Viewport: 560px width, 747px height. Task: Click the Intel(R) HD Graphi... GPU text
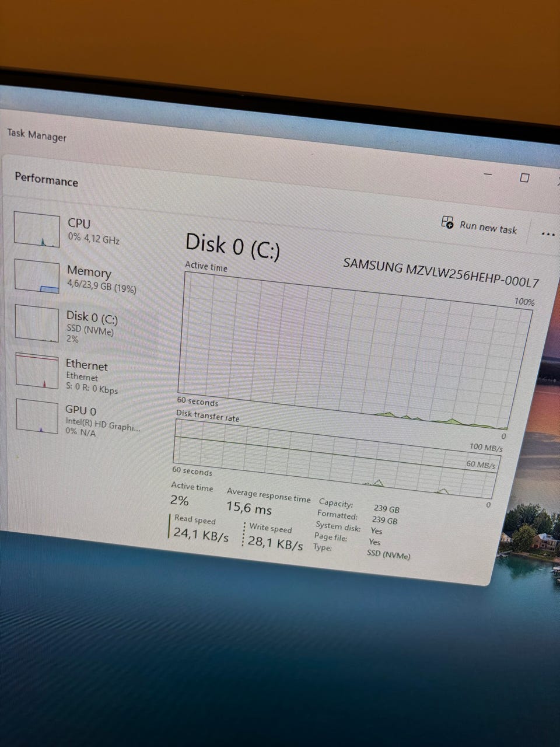pyautogui.click(x=102, y=424)
